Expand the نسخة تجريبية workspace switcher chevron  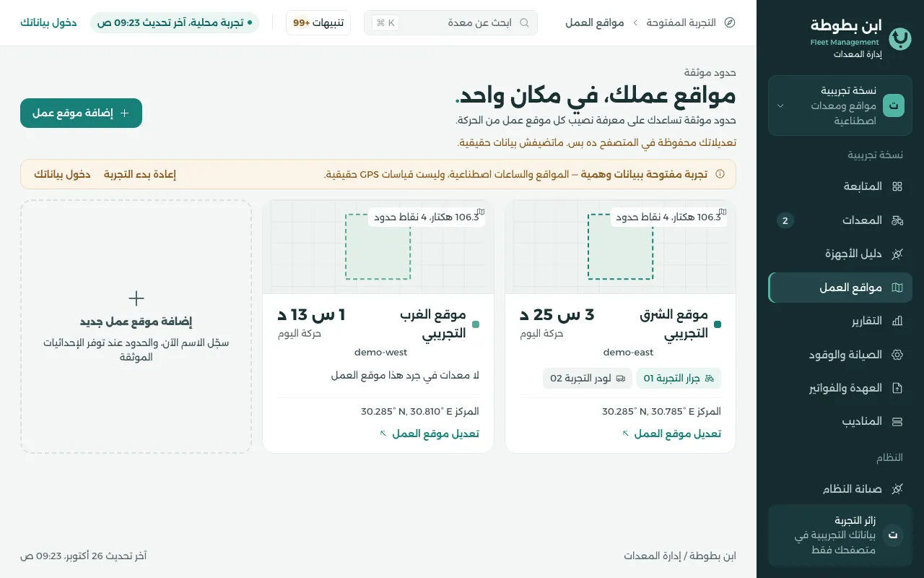click(x=780, y=105)
